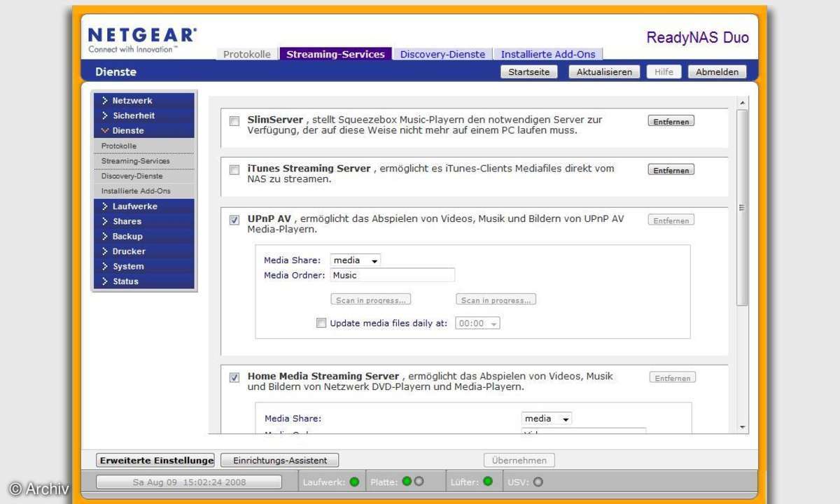Click the scrollbar down arrow
Screen dimensions: 840x504
(743, 427)
